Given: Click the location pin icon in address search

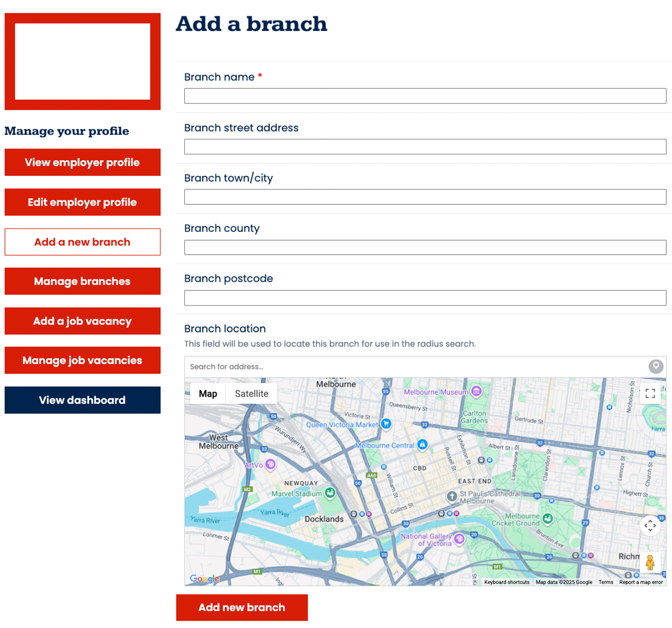Looking at the screenshot, I should 656,367.
